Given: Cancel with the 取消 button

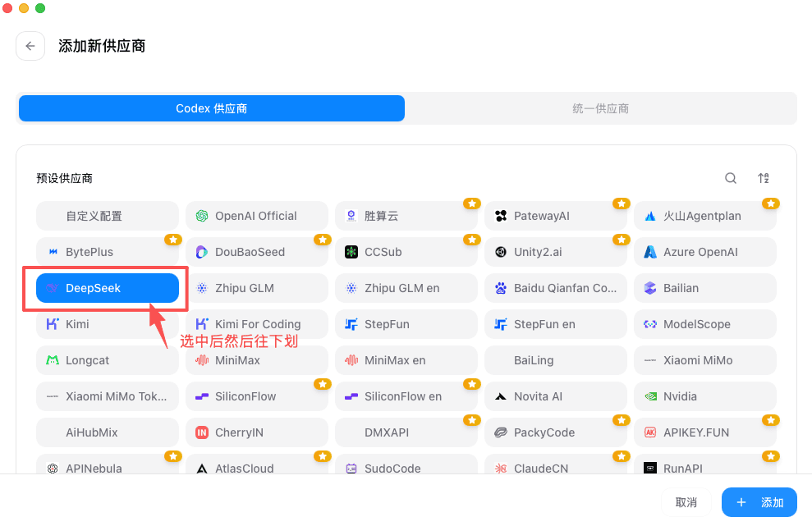Looking at the screenshot, I should click(x=686, y=502).
